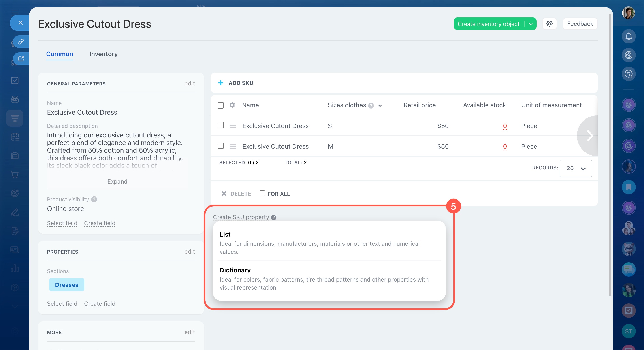Tick checkbox for size S dress row

[x=220, y=125]
